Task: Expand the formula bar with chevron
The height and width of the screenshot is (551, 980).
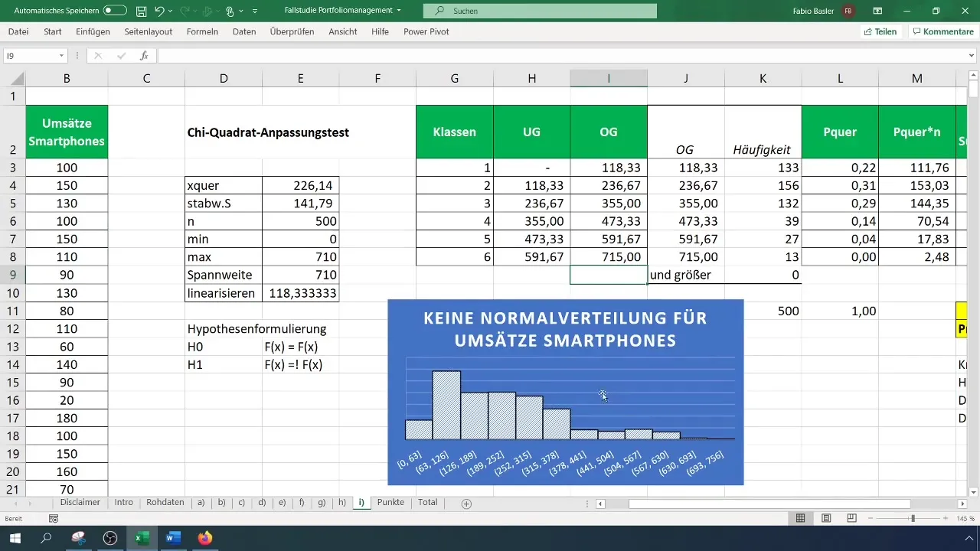Action: click(970, 56)
